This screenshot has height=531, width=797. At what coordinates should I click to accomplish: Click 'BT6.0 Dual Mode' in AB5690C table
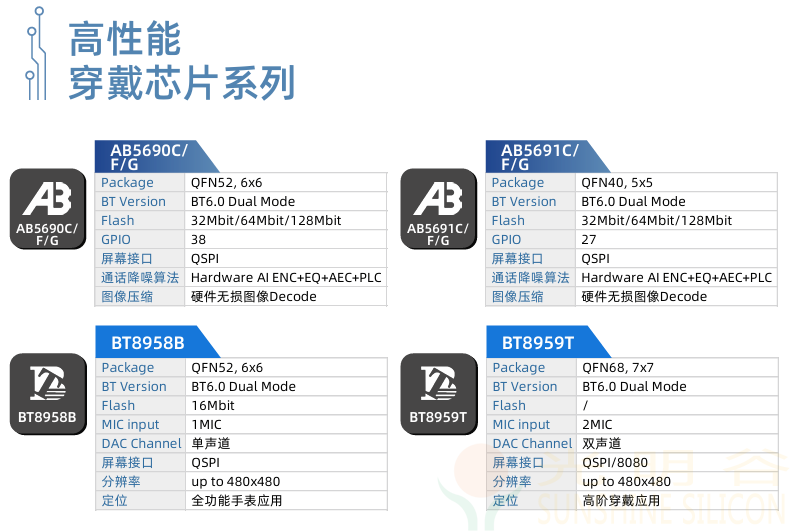click(x=243, y=201)
